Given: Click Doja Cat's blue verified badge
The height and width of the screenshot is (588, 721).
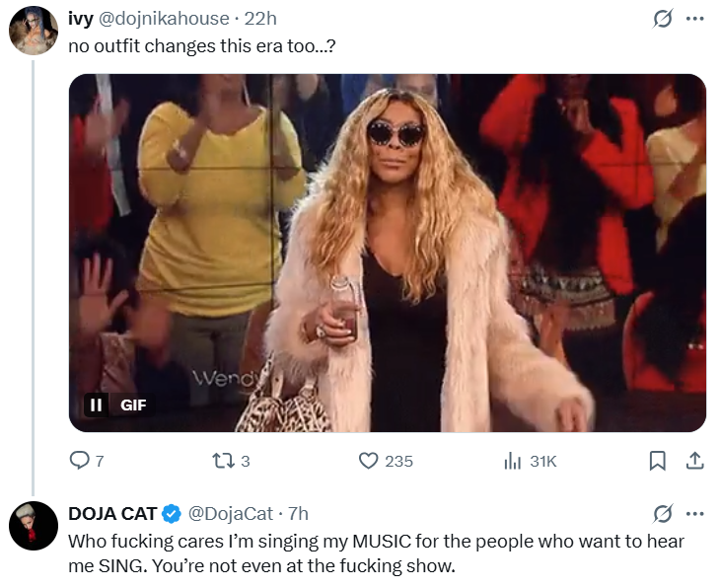Looking at the screenshot, I should click(x=172, y=514).
